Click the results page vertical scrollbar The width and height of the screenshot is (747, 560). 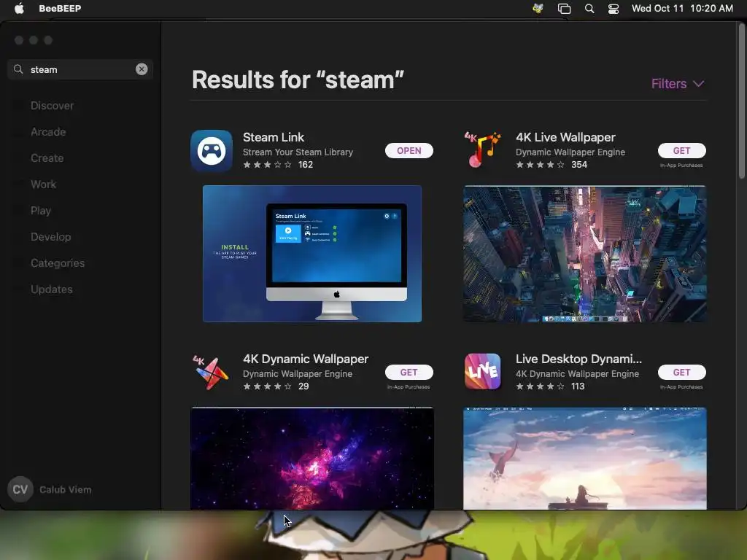pos(741,102)
